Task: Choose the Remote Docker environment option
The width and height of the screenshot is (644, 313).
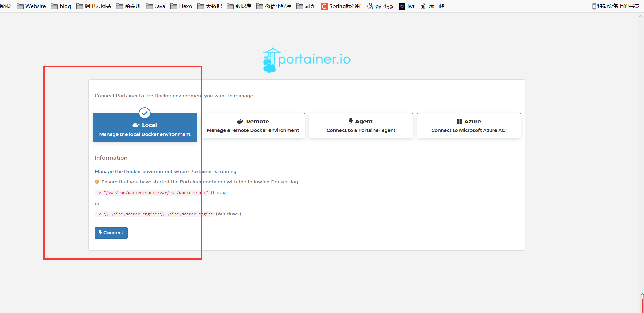Action: (x=253, y=125)
